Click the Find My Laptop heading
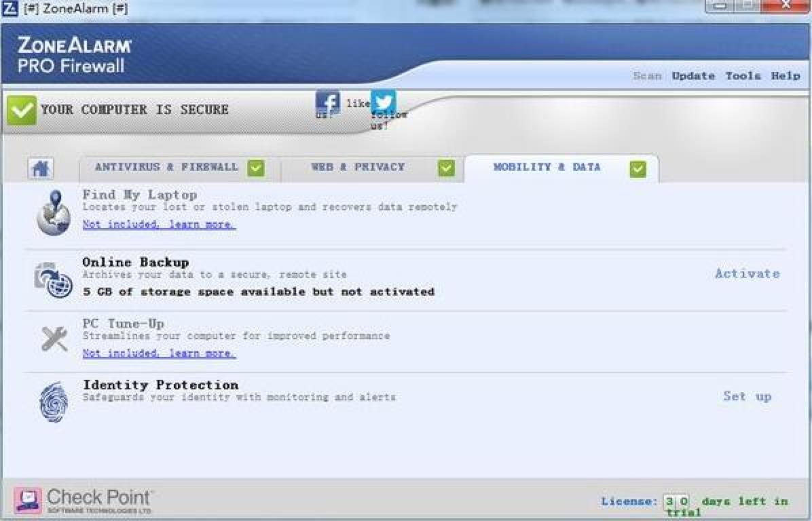Image resolution: width=812 pixels, height=521 pixels. click(140, 195)
